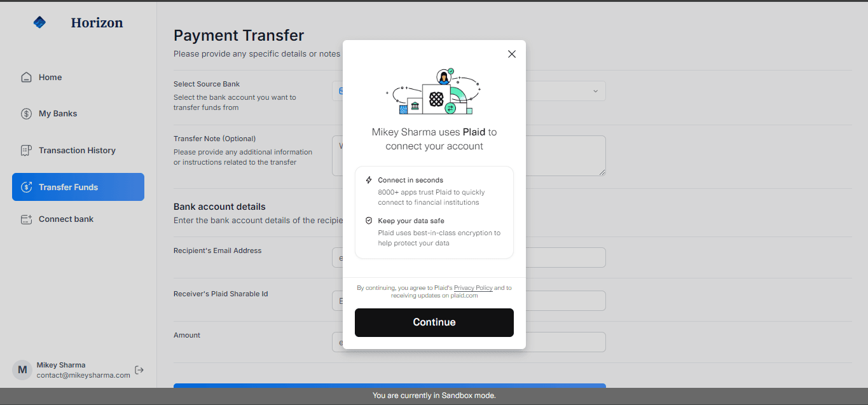Focus the Transfer Note text area

(469, 155)
